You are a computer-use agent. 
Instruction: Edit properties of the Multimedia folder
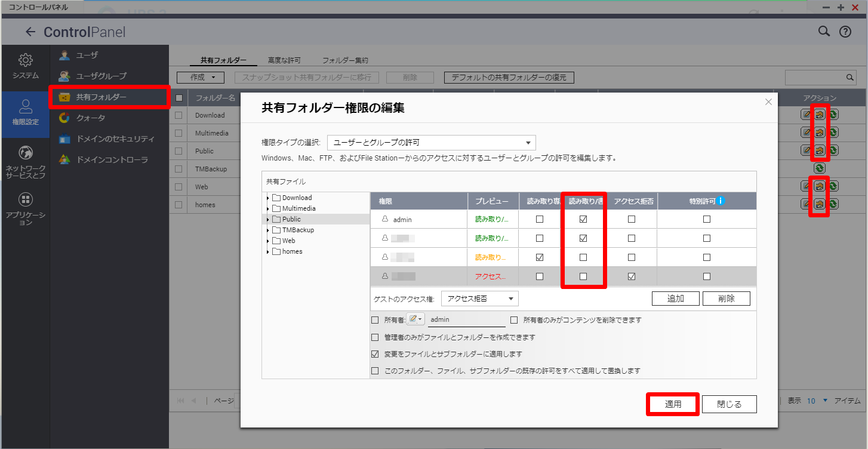pos(807,133)
